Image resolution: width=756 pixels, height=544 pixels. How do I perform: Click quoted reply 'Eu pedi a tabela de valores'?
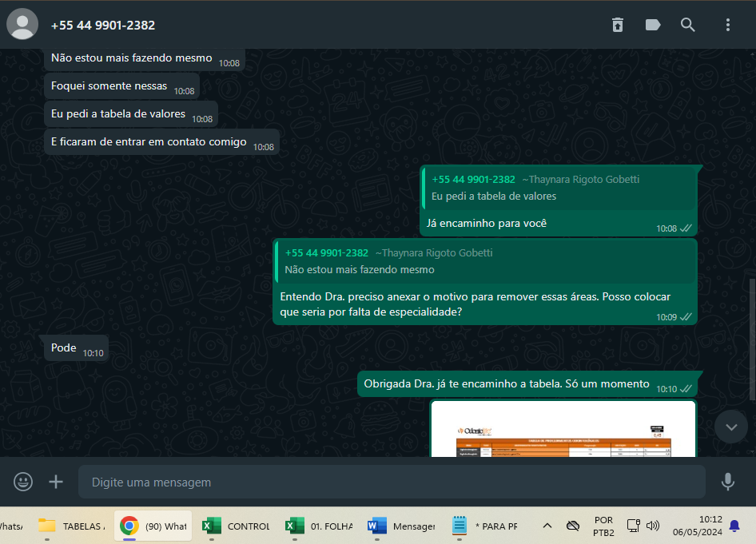[x=559, y=188]
